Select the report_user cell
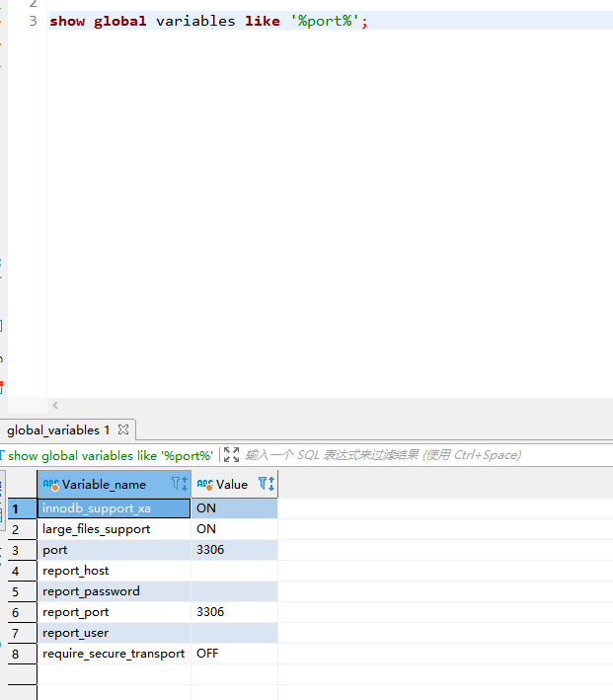613x700 pixels. click(115, 633)
